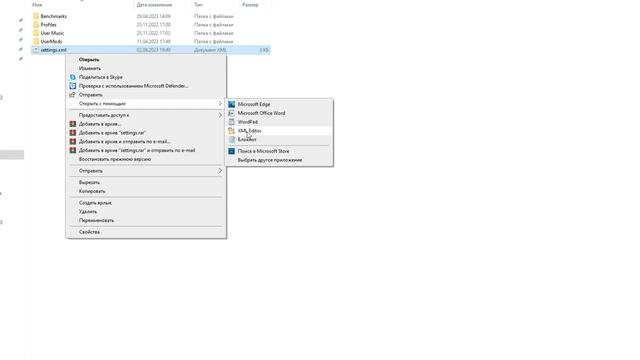Select Удалить in the context menu

pos(88,212)
